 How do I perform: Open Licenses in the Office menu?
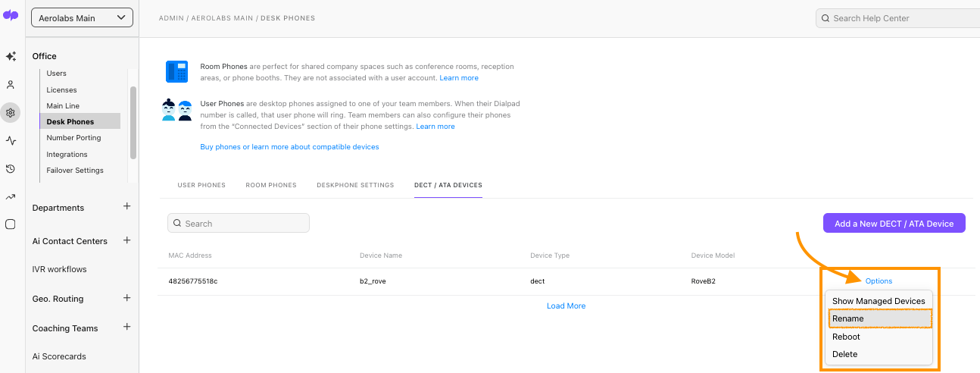tap(62, 90)
